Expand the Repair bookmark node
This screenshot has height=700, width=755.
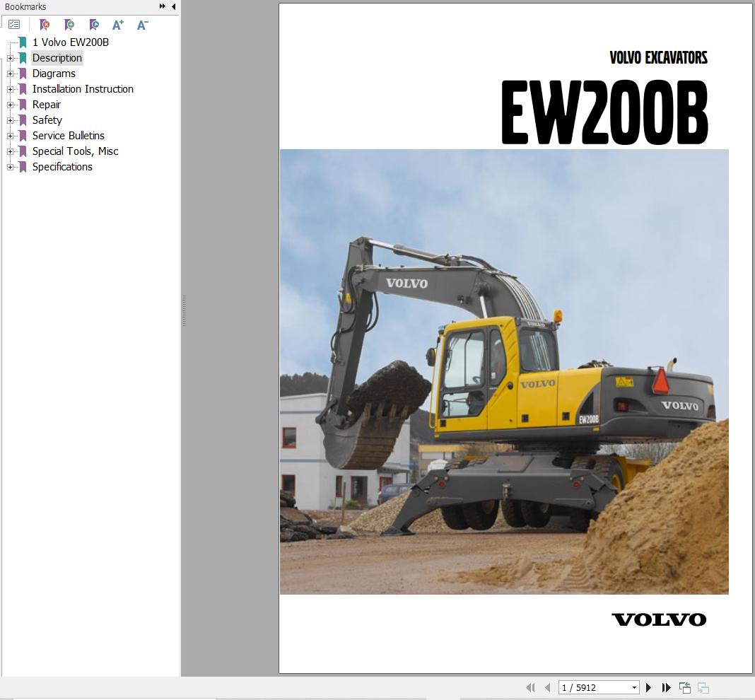tap(10, 105)
